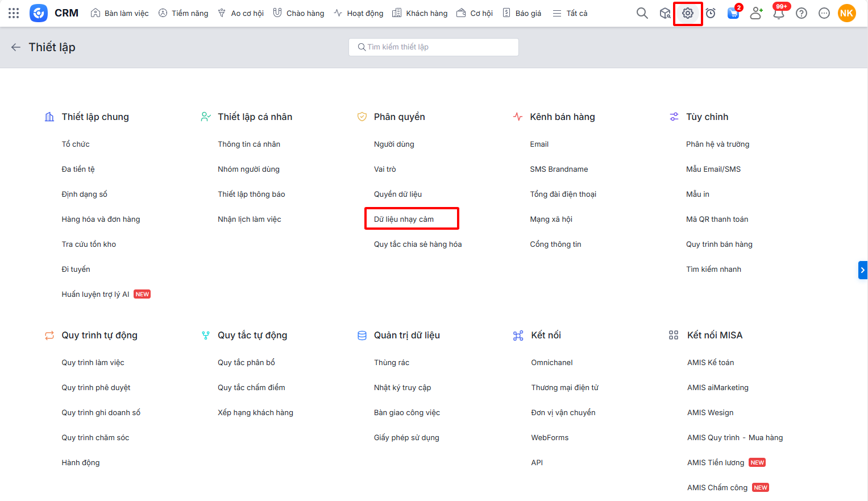Image resolution: width=868 pixels, height=501 pixels.
Task: Open the chat bubble icon in header
Action: 824,13
